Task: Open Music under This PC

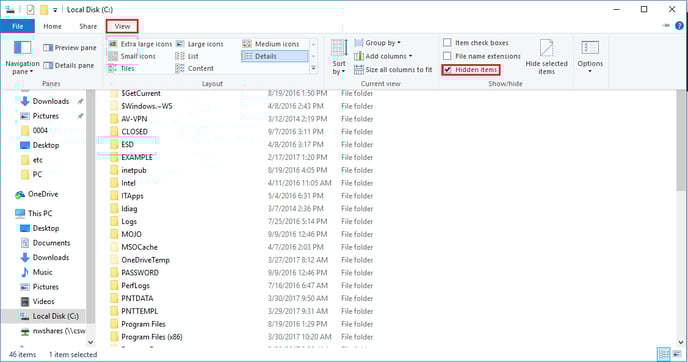Action: (42, 272)
